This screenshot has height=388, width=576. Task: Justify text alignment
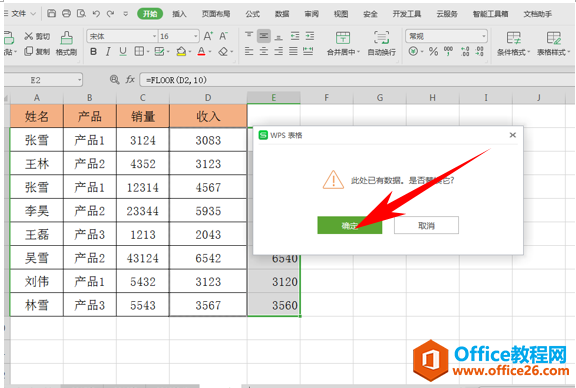(293, 51)
